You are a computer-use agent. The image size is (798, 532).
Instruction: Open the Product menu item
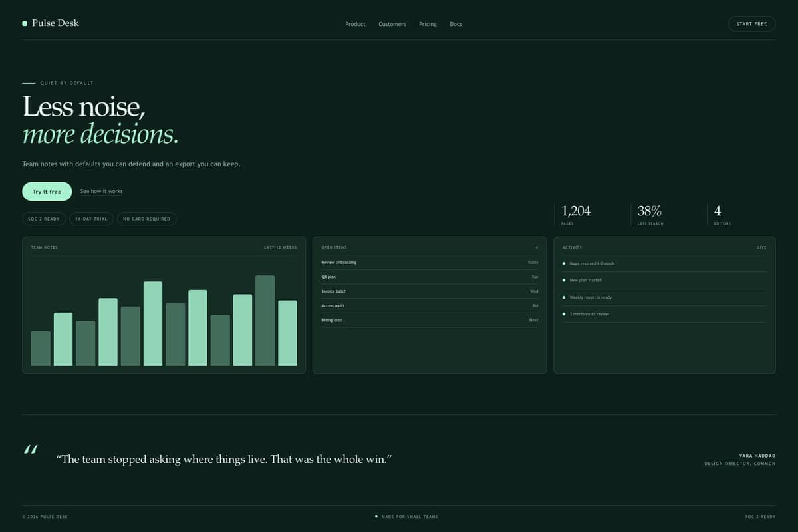click(355, 24)
